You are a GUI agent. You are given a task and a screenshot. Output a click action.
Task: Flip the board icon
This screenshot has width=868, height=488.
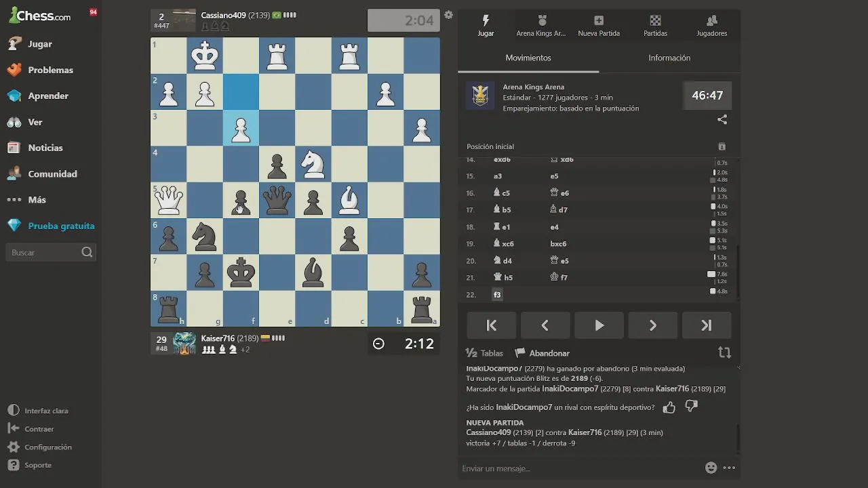(724, 352)
